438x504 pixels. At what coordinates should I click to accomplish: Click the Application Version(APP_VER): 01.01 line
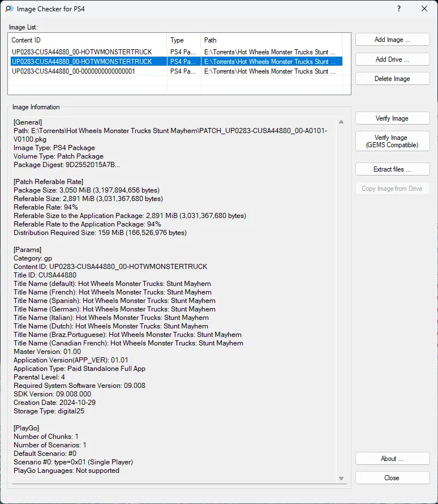click(x=71, y=360)
